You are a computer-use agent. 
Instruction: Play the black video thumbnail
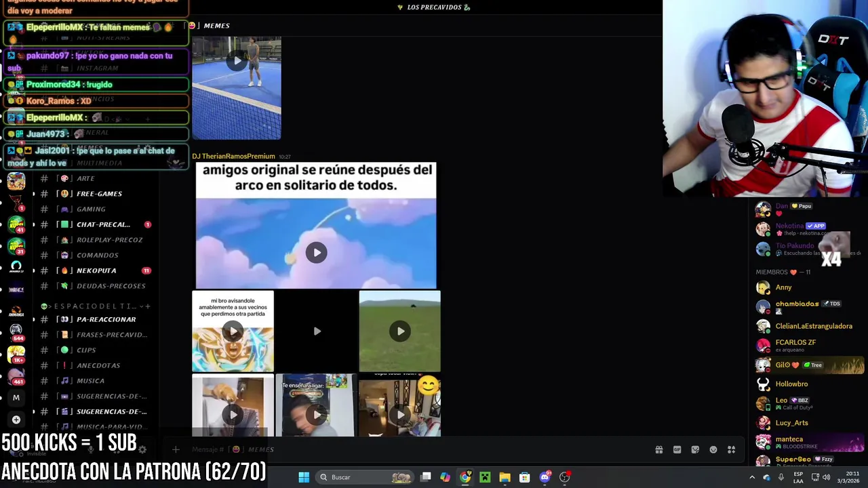[x=317, y=331]
